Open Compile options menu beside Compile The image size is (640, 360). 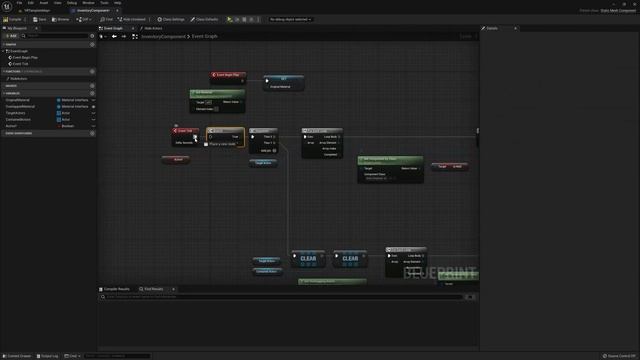(x=25, y=19)
